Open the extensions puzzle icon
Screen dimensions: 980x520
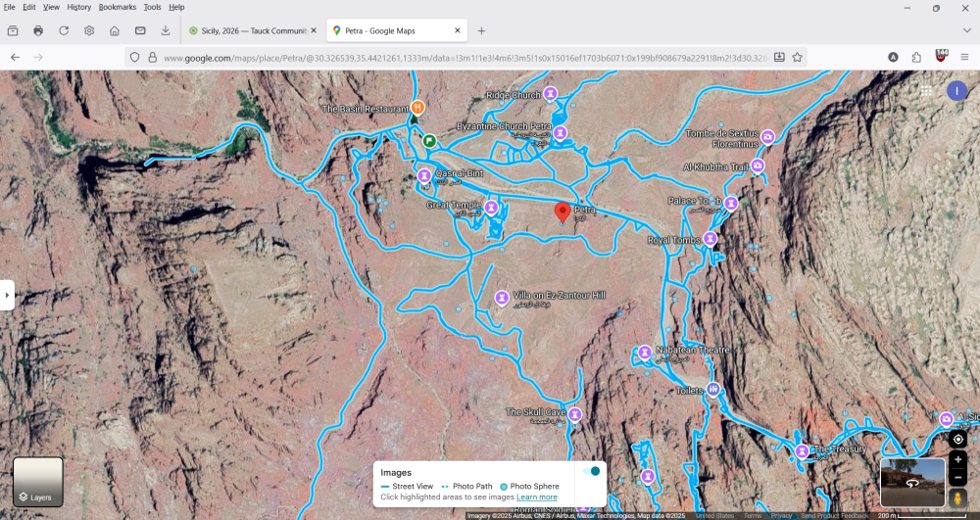coord(916,58)
